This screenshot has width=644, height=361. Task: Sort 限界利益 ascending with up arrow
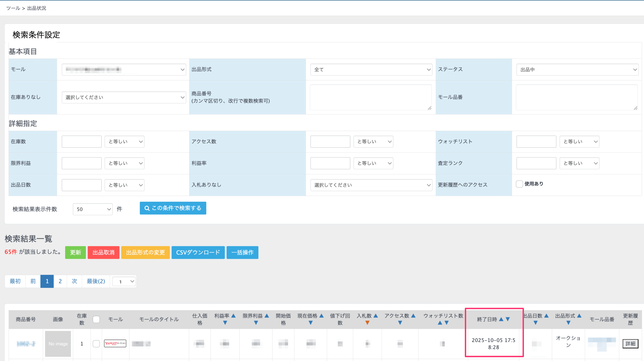point(267,316)
